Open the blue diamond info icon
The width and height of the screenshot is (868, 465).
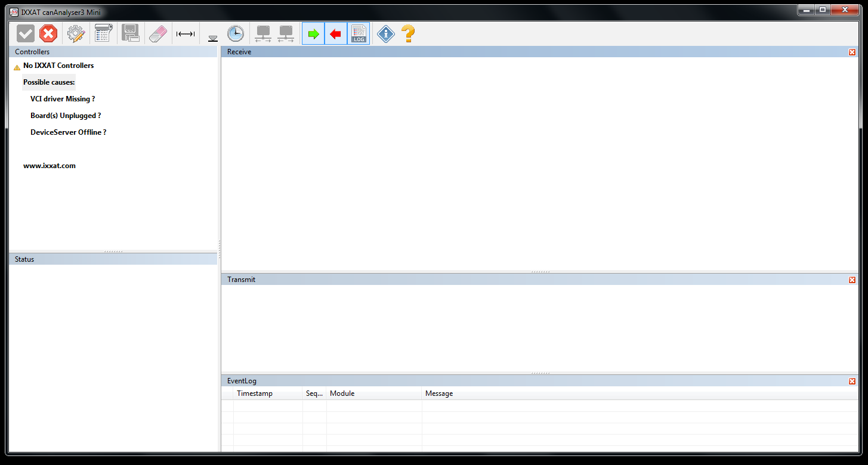(x=386, y=34)
